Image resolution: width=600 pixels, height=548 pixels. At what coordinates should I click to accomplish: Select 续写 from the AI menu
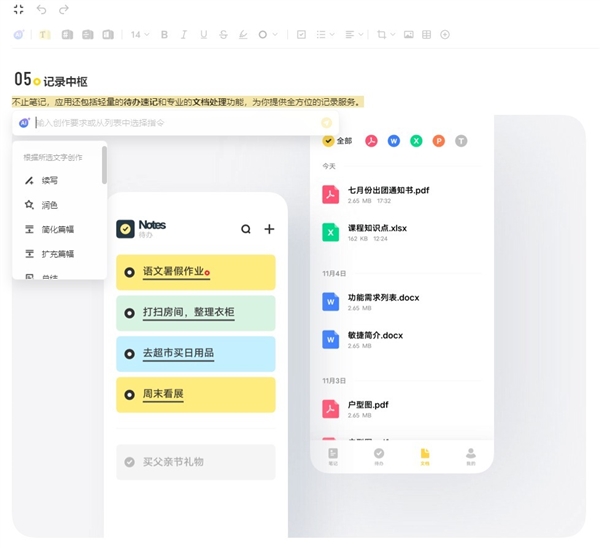pyautogui.click(x=49, y=181)
